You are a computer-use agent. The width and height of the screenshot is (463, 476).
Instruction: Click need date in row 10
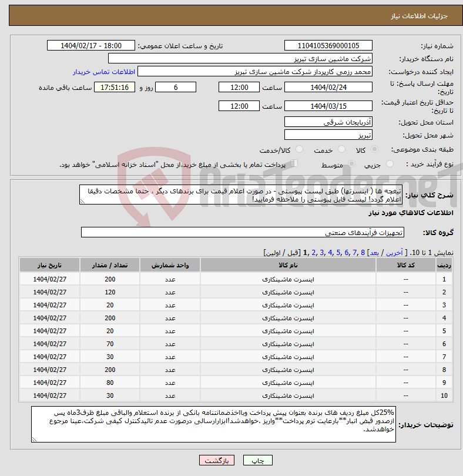49,395
